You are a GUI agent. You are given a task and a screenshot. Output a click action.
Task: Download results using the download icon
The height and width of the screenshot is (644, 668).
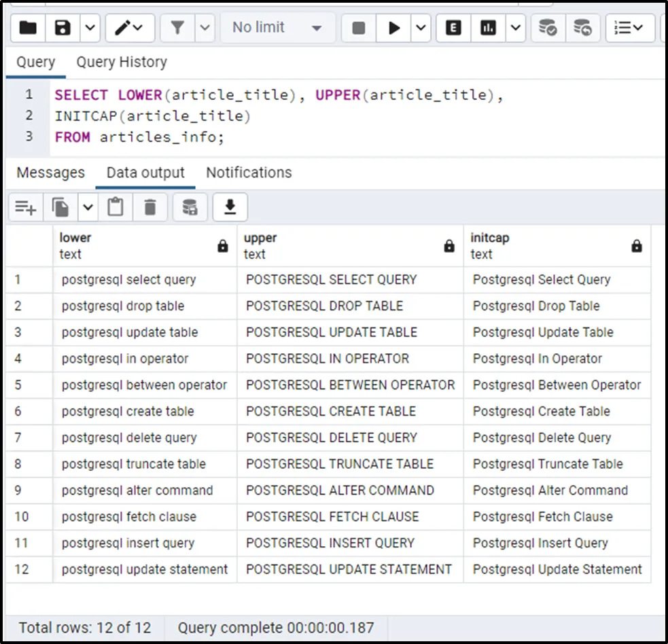click(230, 207)
